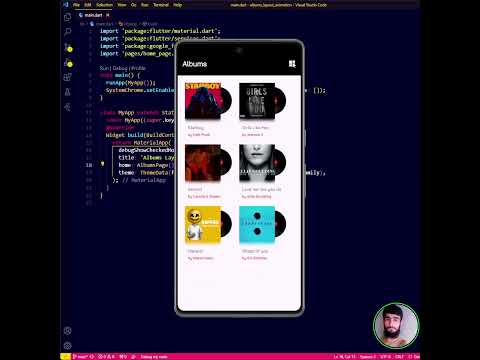Click the Run CodeLens above main()
The width and height of the screenshot is (480, 360).
click(104, 68)
